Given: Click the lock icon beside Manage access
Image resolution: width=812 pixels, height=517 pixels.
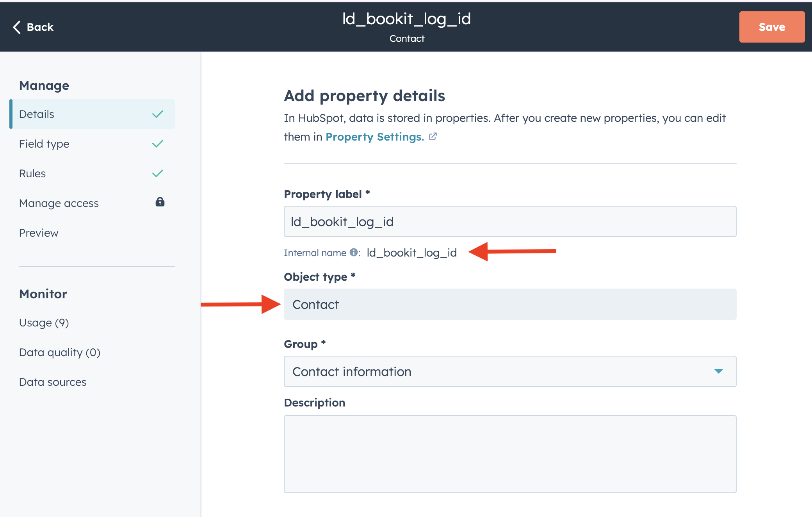Looking at the screenshot, I should point(160,202).
